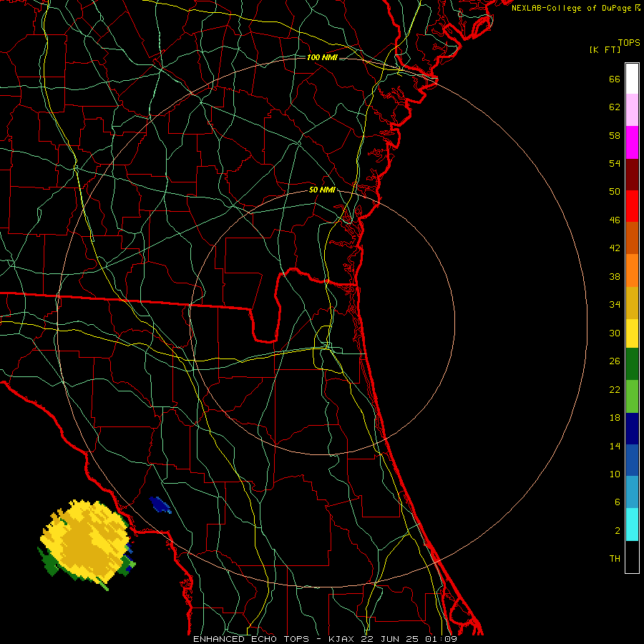Screen dimensions: 644x644
Task: Click the small navy blue echo inland
Action: (160, 504)
